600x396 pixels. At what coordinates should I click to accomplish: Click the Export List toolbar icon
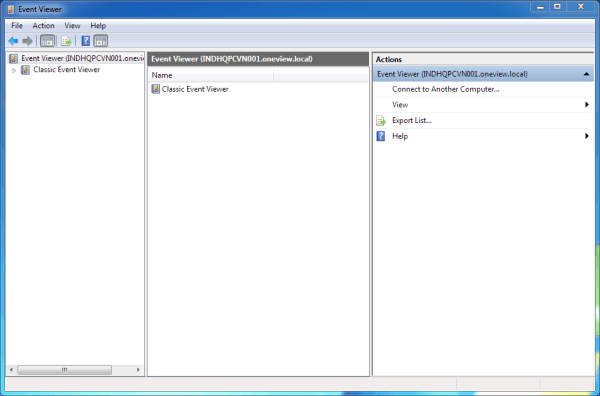(x=66, y=41)
